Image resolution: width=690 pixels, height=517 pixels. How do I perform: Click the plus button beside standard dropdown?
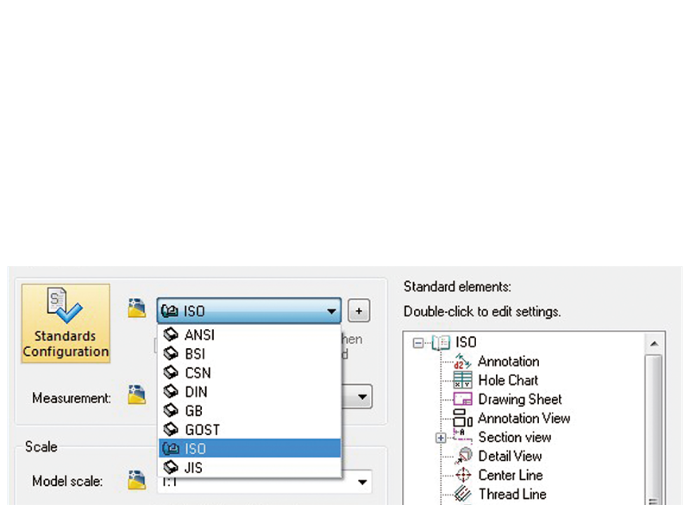tap(360, 311)
